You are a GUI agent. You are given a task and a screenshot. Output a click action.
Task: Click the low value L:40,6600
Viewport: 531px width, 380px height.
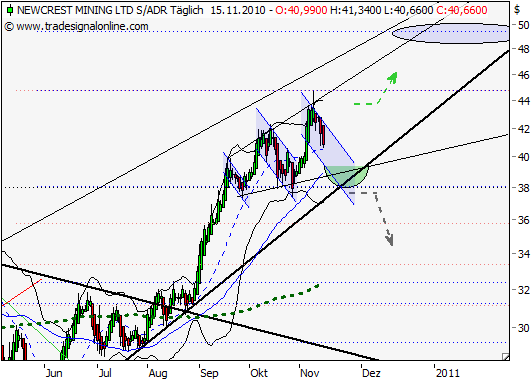(409, 10)
